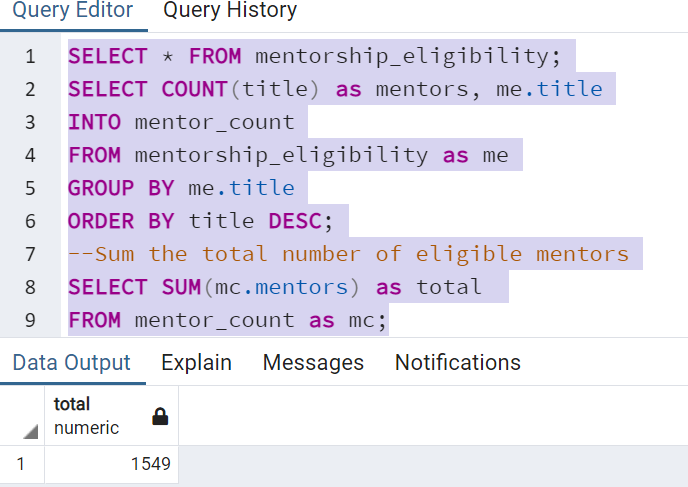Click 'GROUP BY' on line 5
Screen dimensions: 688x487
pyautogui.click(x=121, y=188)
